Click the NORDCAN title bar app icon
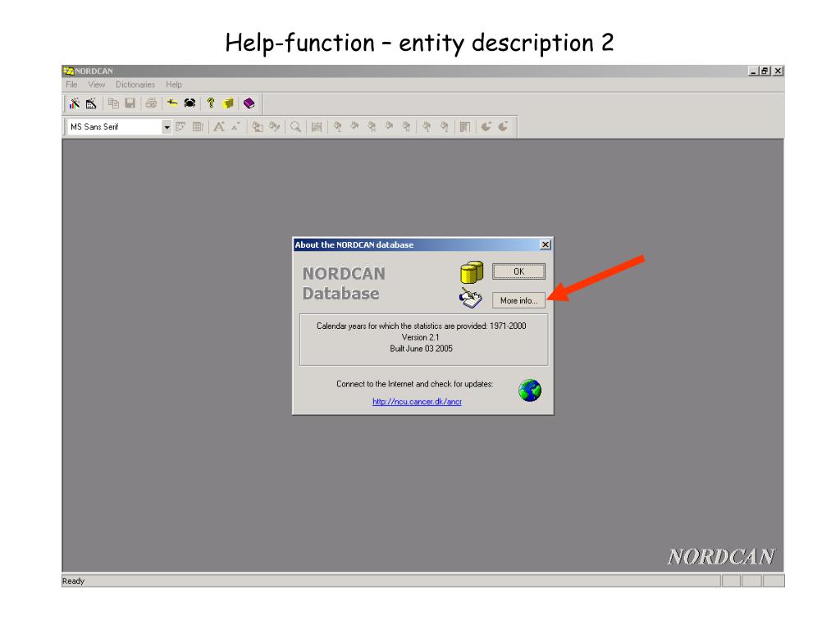840x630 pixels. (68, 71)
